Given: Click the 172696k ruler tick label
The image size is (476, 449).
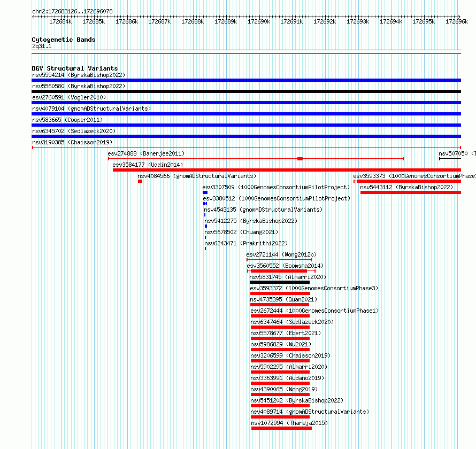Looking at the screenshot, I should pyautogui.click(x=457, y=21).
